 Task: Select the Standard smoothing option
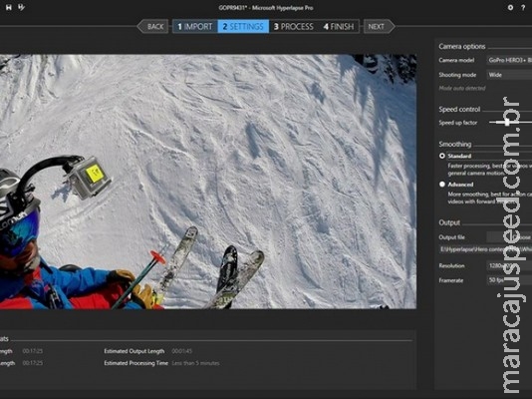pos(442,156)
